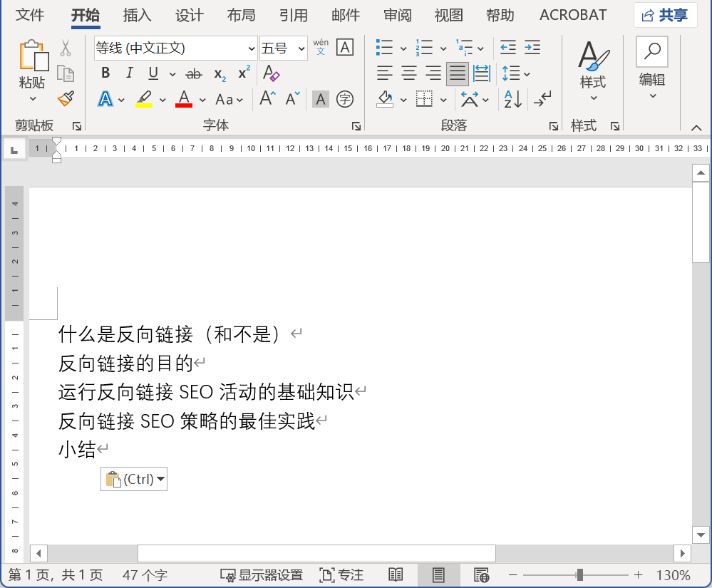Open the font name dropdown 等线
The width and height of the screenshot is (712, 588).
tap(251, 48)
